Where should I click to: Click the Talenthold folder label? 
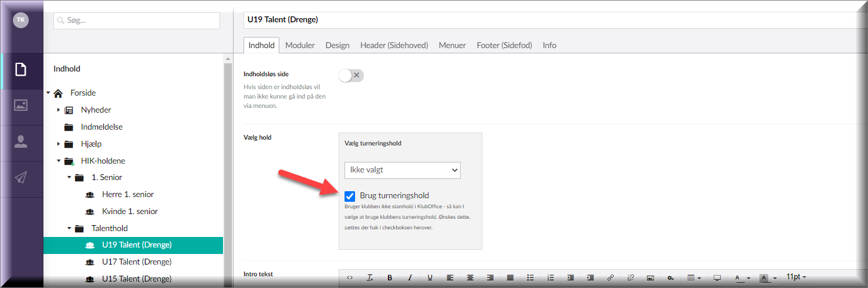pyautogui.click(x=110, y=228)
